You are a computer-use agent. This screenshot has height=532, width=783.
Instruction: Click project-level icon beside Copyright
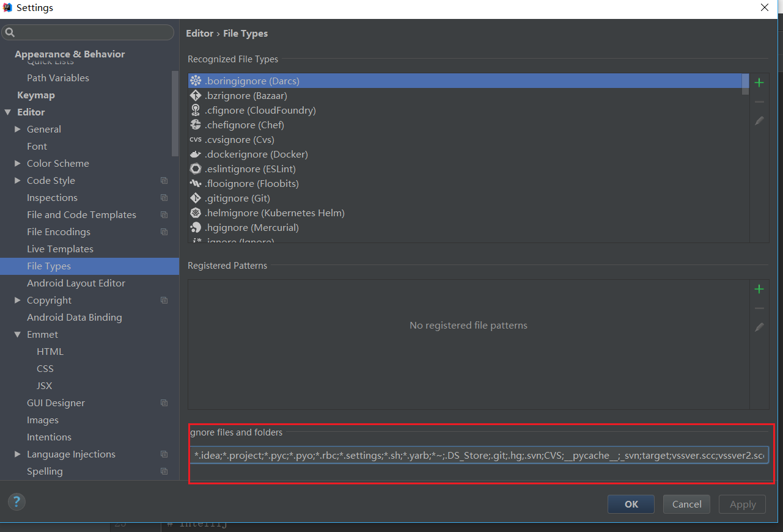164,301
